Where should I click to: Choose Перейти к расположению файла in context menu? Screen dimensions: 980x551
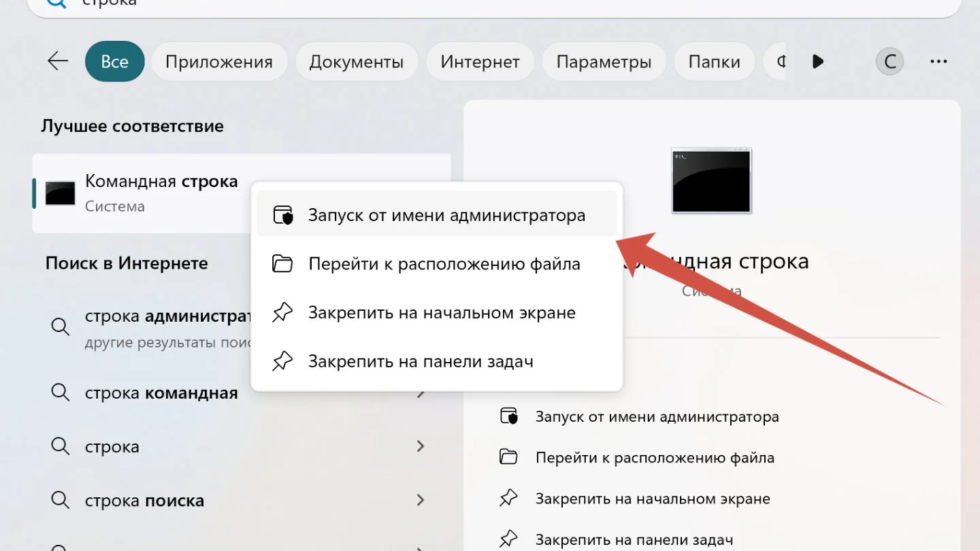(436, 264)
